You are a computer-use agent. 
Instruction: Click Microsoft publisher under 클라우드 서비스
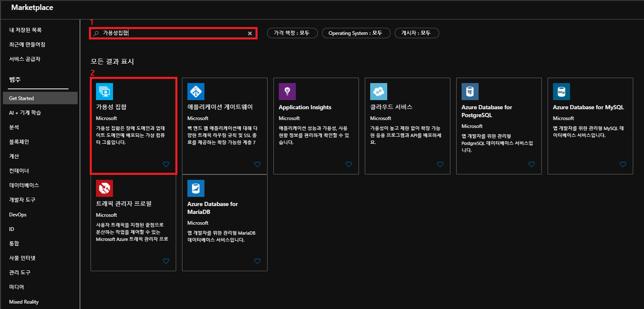click(x=381, y=118)
